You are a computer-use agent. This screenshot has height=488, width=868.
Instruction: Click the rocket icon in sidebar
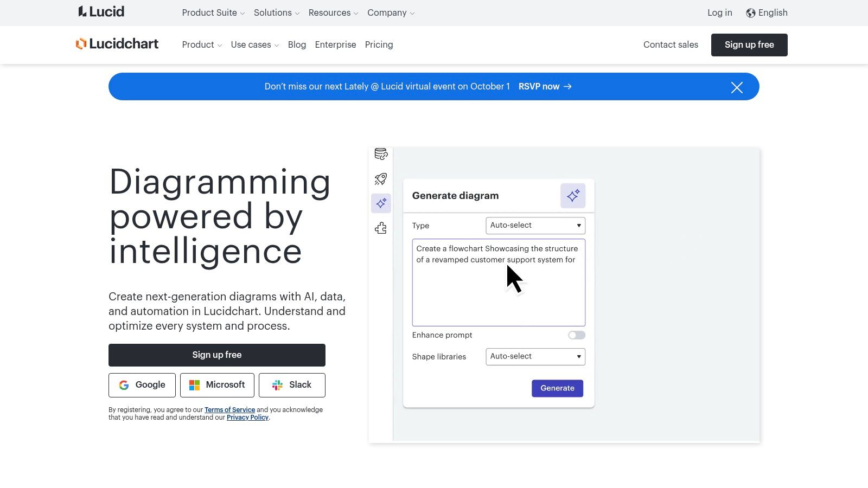click(x=381, y=179)
